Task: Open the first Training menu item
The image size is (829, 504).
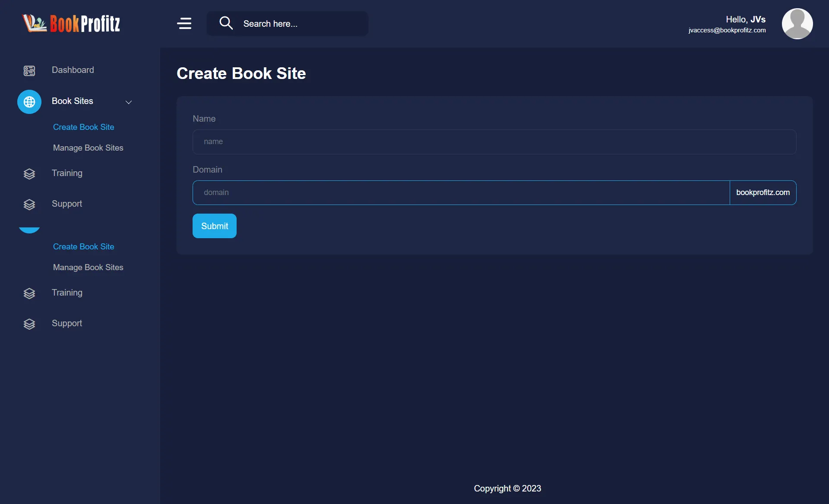Action: [67, 173]
